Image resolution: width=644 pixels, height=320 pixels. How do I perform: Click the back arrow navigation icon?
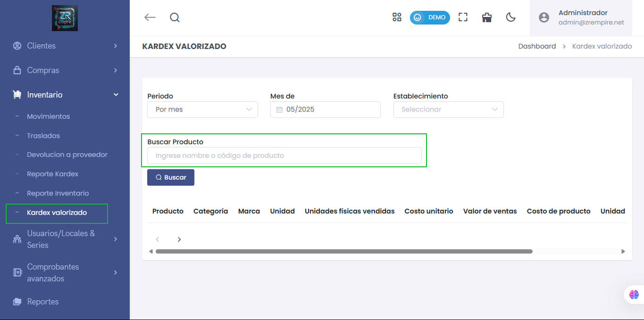pos(150,17)
